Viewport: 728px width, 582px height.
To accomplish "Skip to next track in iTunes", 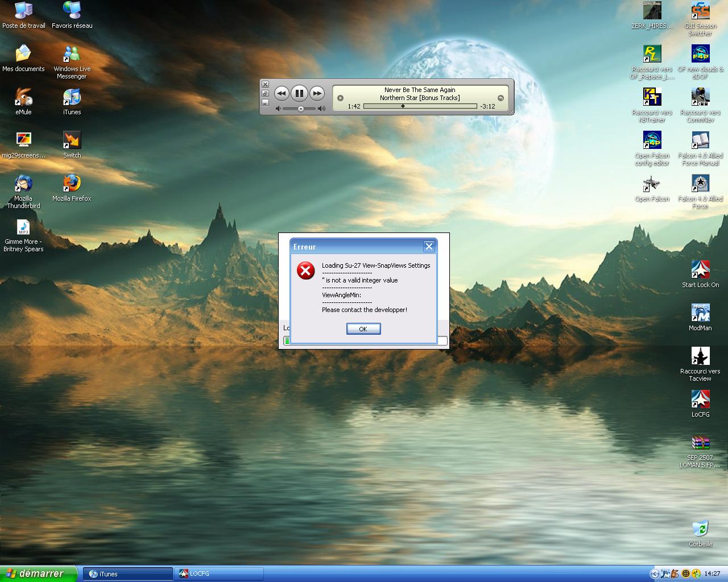I will click(x=317, y=93).
